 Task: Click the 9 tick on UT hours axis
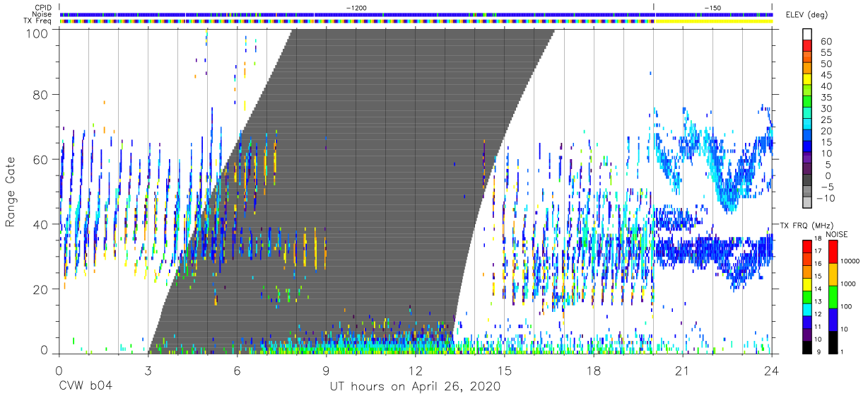pos(326,370)
